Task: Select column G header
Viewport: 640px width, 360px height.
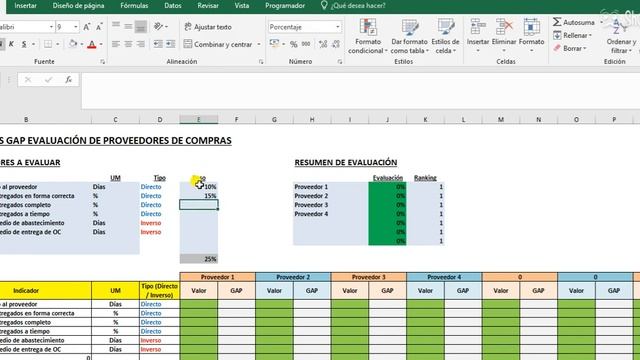Action: click(x=274, y=120)
